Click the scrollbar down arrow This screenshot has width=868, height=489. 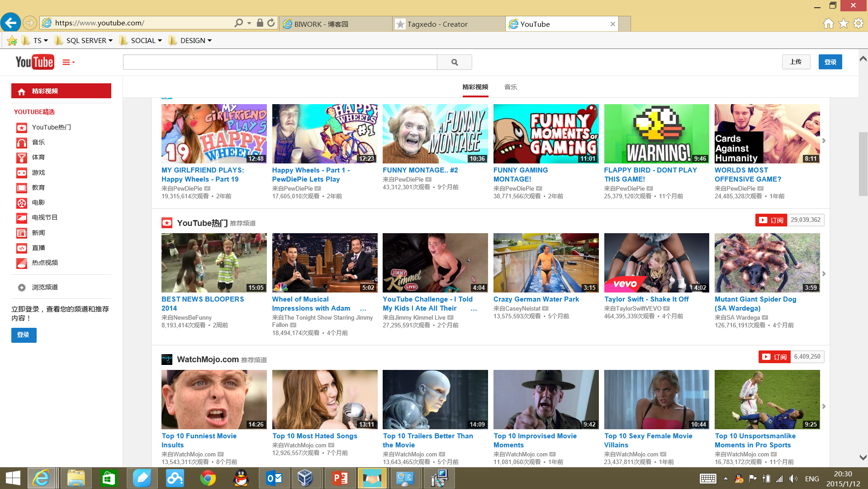tap(863, 458)
